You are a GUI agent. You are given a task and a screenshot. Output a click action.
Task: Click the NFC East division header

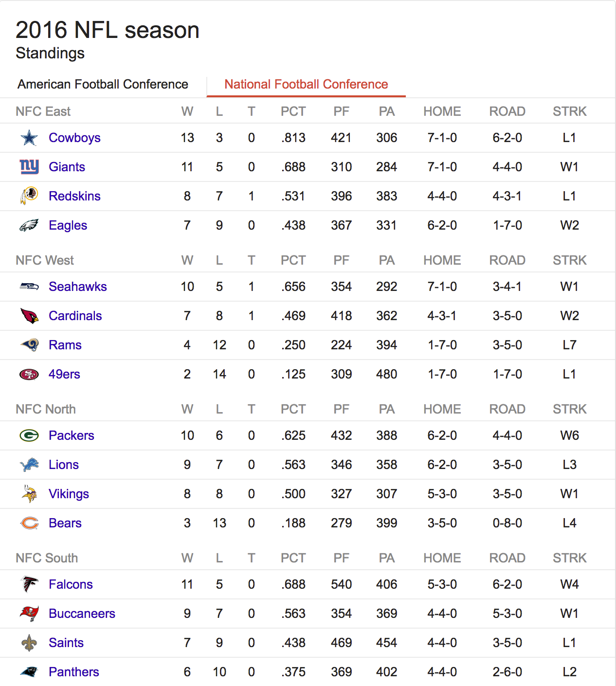click(43, 111)
